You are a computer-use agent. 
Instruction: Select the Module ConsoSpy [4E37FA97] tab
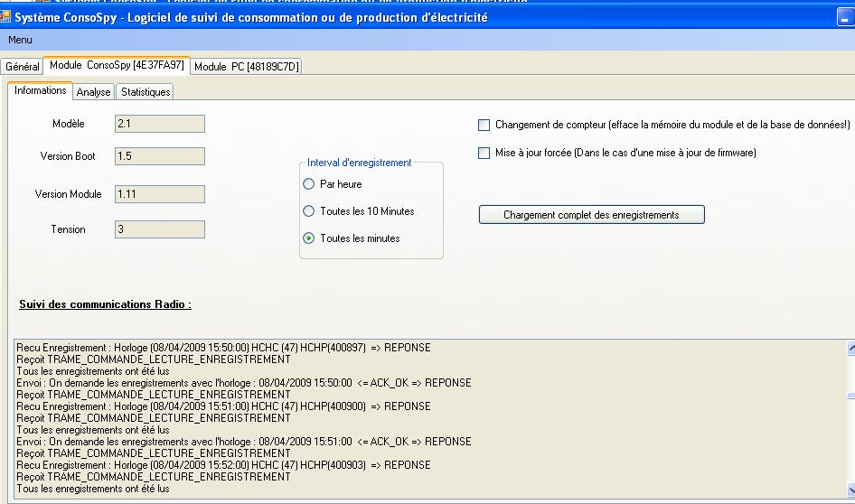117,65
